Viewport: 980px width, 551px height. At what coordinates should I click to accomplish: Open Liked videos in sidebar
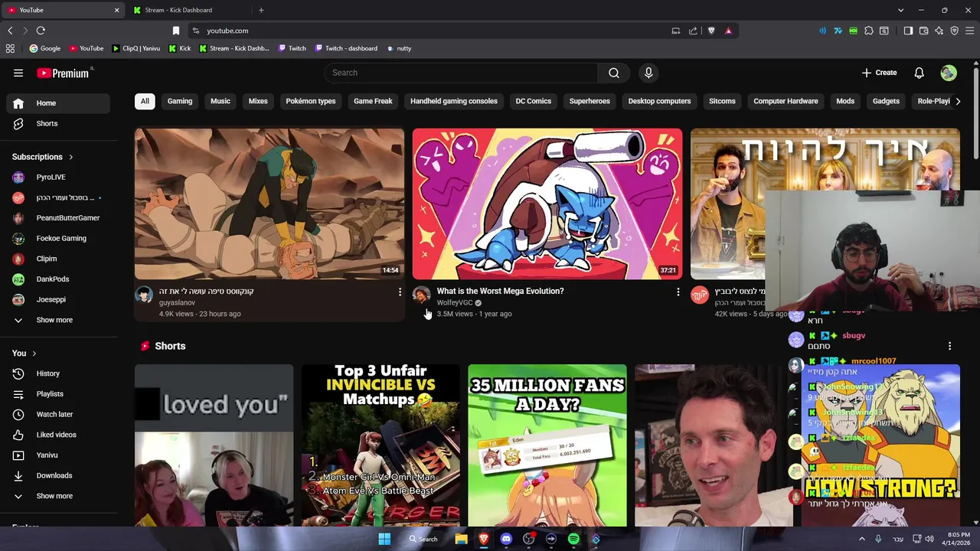point(58,435)
